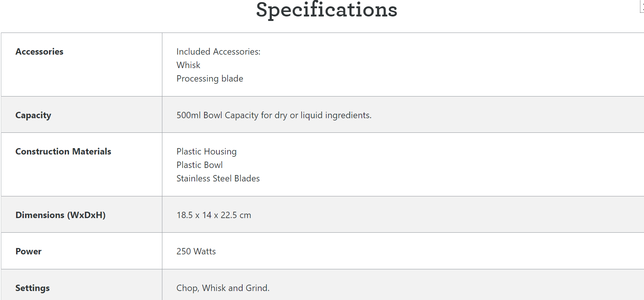
Task: Click the '250 Watts' value
Action: point(196,251)
